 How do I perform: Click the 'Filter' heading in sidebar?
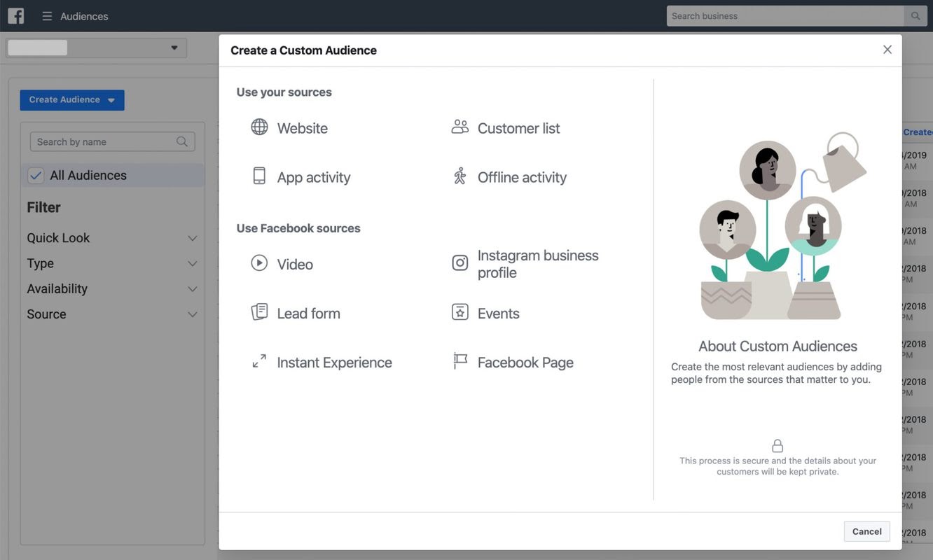(43, 207)
